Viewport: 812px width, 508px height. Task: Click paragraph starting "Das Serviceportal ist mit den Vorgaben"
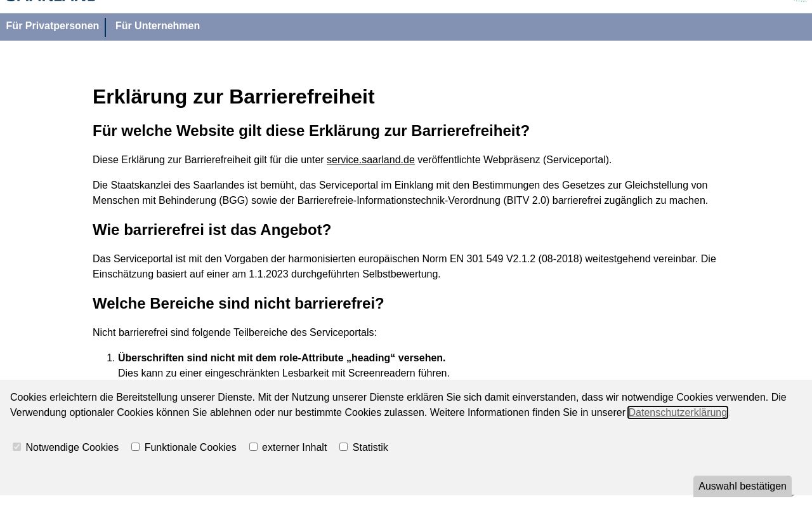tap(404, 267)
